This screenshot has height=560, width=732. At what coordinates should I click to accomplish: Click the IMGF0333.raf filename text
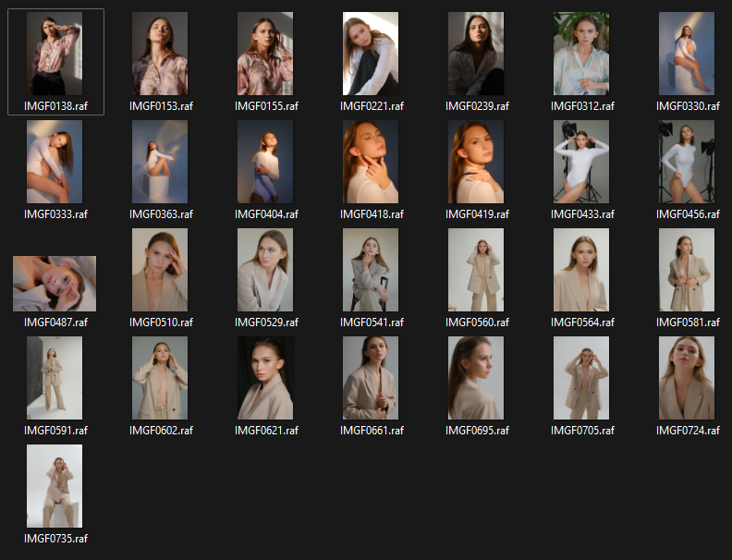click(55, 214)
